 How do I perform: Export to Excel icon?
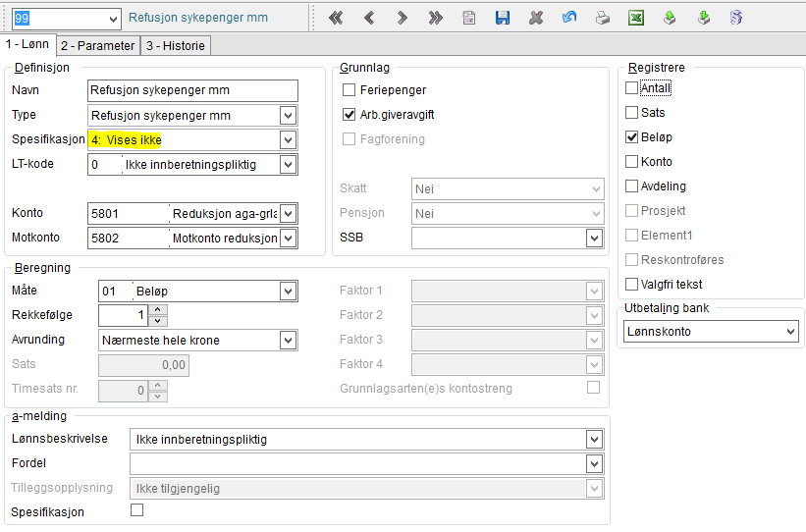[636, 18]
